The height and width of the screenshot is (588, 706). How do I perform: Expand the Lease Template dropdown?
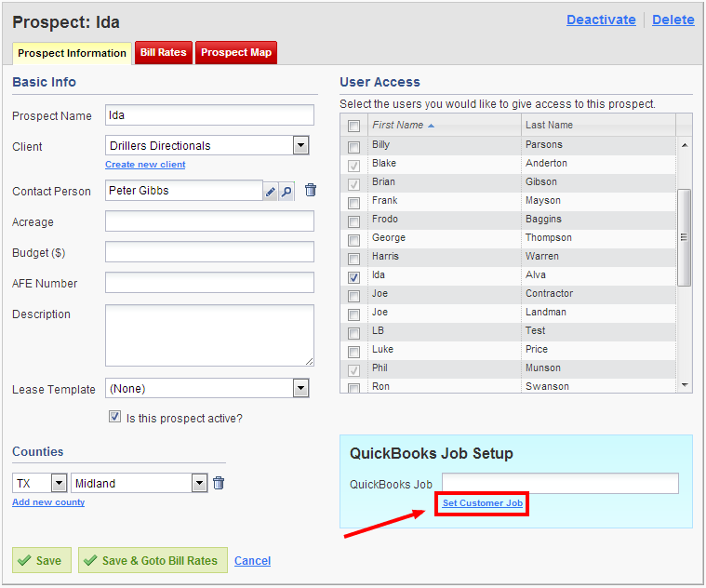tap(300, 389)
